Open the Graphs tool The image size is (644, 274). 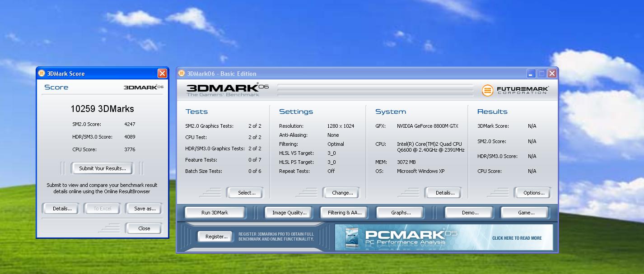click(x=401, y=213)
